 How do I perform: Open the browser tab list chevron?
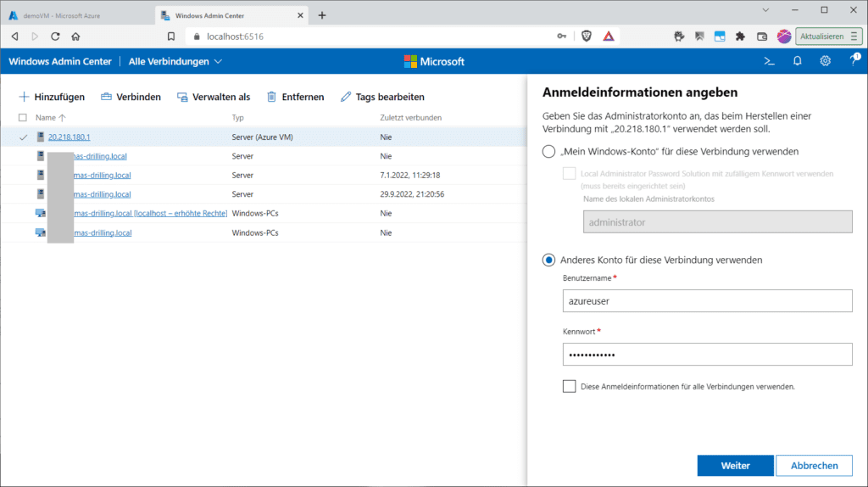click(765, 10)
